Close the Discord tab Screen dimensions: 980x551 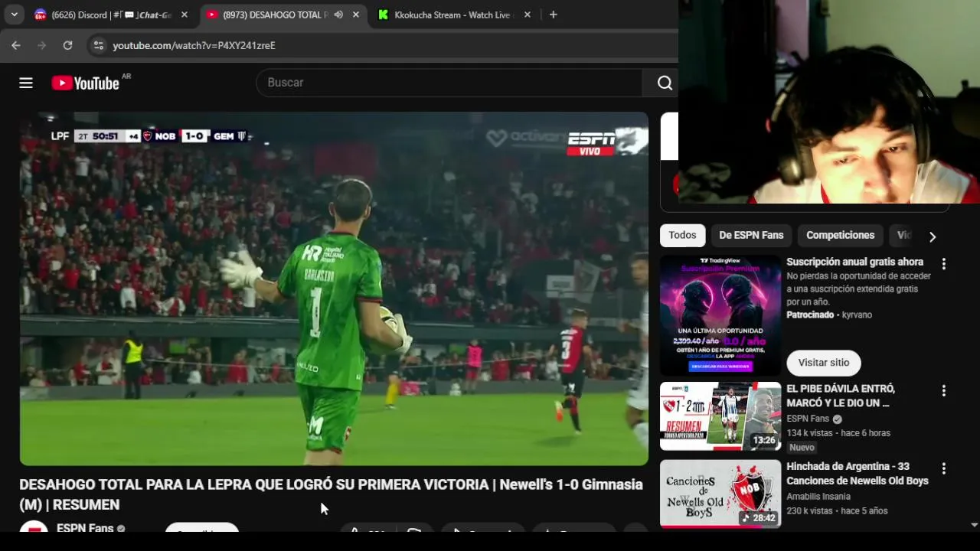tap(184, 15)
